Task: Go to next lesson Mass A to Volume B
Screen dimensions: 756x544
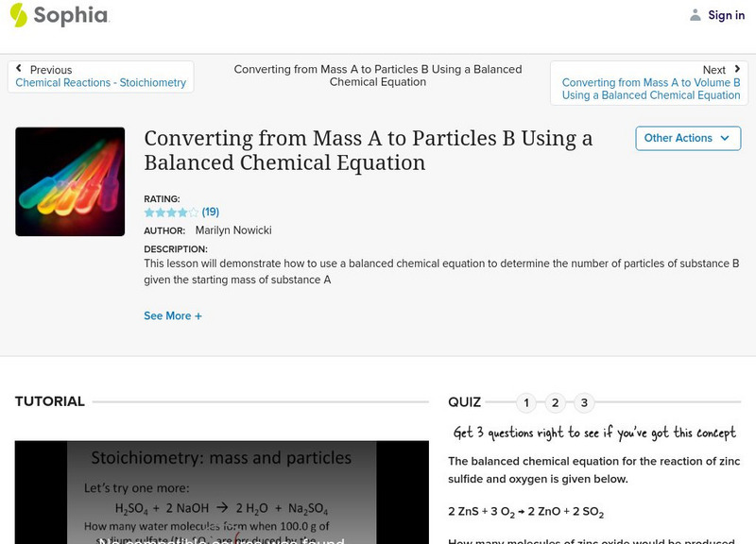Action: (x=651, y=89)
